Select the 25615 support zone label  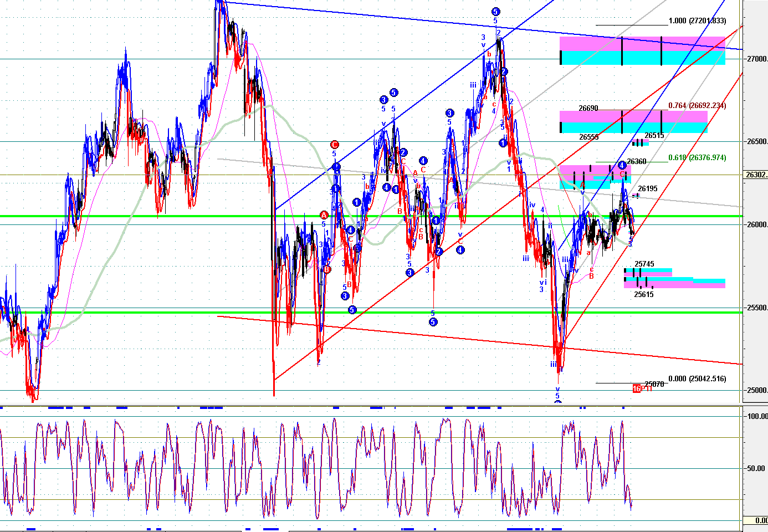point(644,294)
